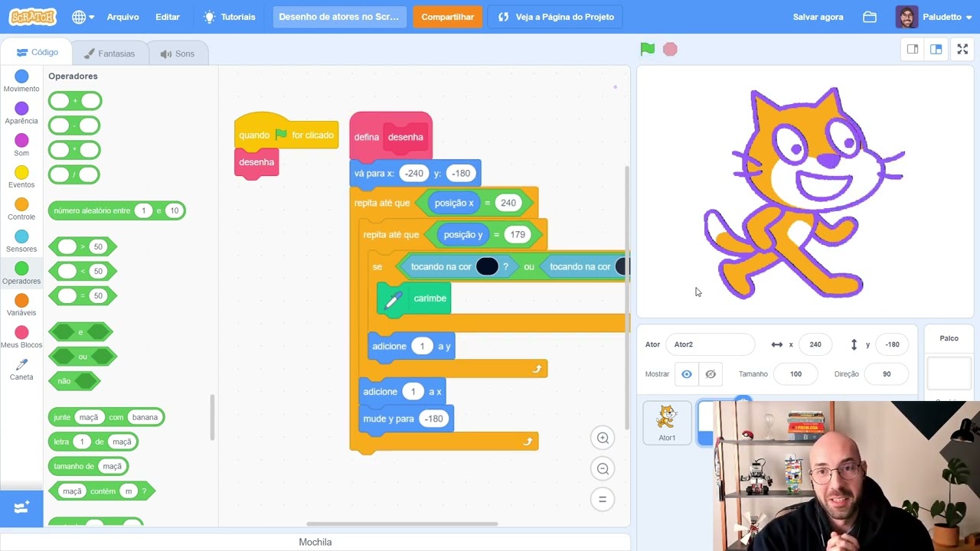This screenshot has height=551, width=980.
Task: Switch to large stage layout
Action: pos(936,49)
